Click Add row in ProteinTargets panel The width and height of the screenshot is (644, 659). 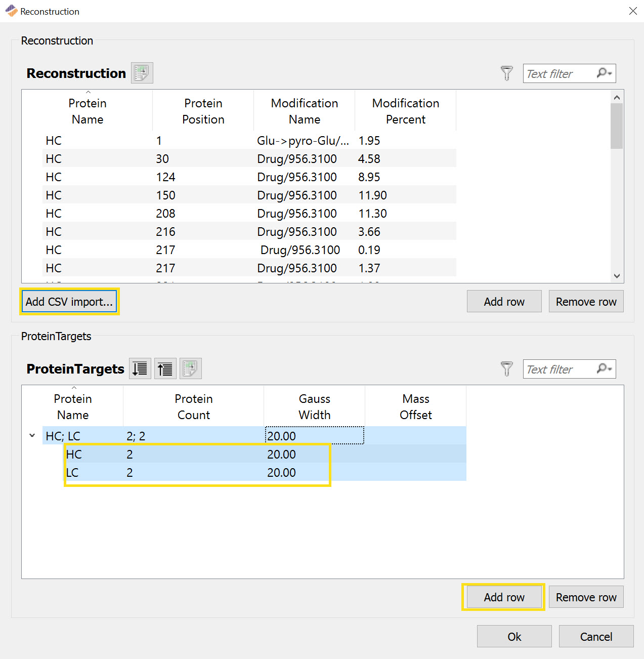(x=503, y=597)
